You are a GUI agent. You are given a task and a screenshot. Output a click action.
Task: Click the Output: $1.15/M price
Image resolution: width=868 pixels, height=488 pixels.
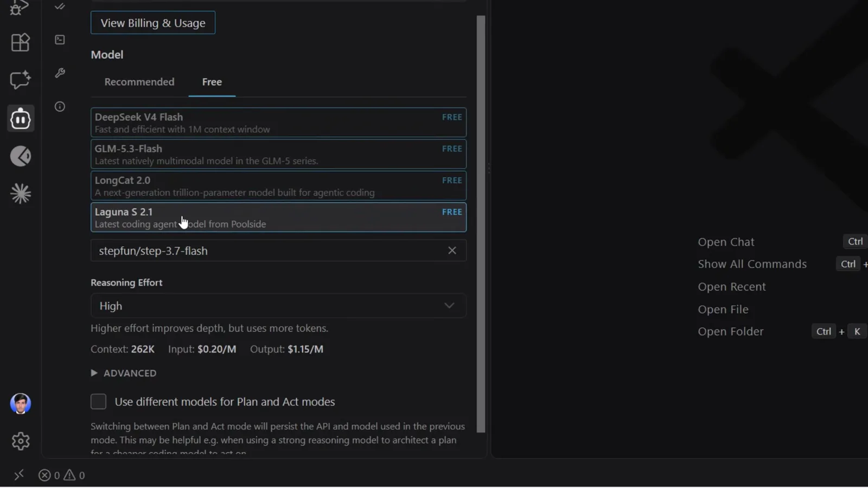[x=286, y=349]
